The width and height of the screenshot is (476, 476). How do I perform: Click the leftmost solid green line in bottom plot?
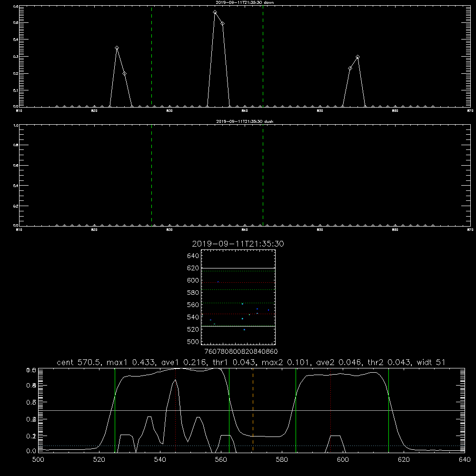pyautogui.click(x=115, y=410)
